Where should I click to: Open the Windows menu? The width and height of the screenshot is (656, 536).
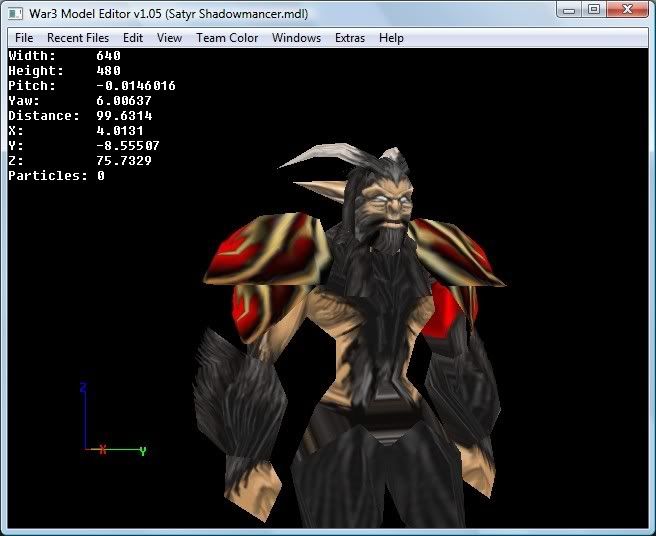click(296, 38)
